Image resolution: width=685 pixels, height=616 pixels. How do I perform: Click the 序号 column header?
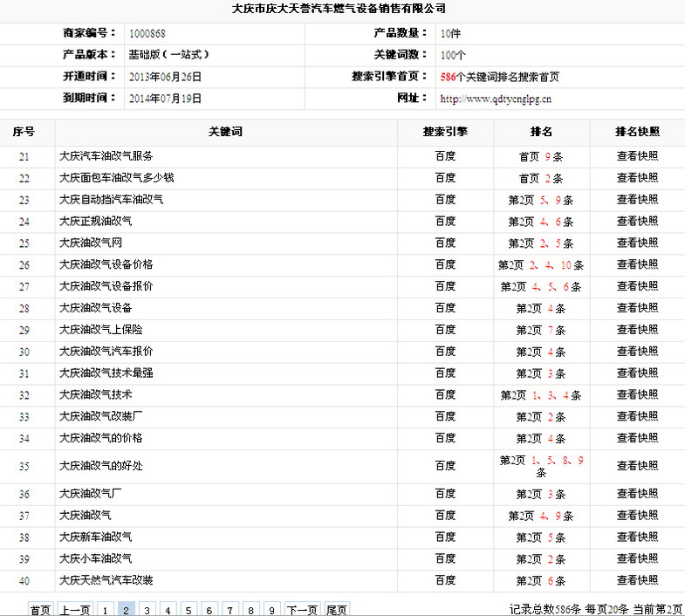(x=24, y=132)
